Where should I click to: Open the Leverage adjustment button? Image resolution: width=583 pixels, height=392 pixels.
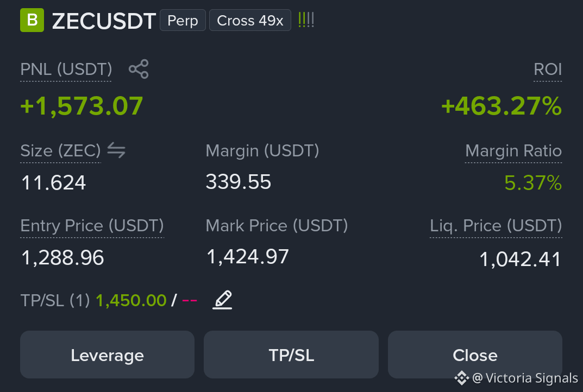point(107,355)
